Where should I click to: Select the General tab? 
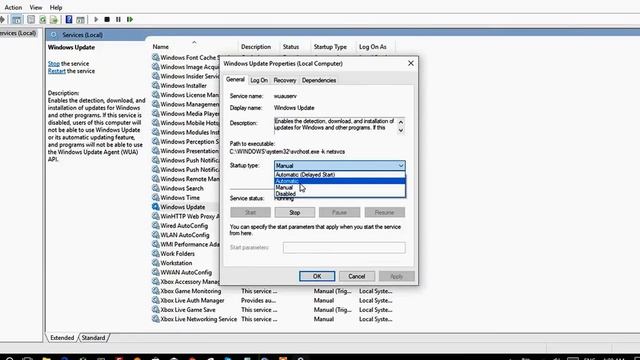[x=235, y=80]
